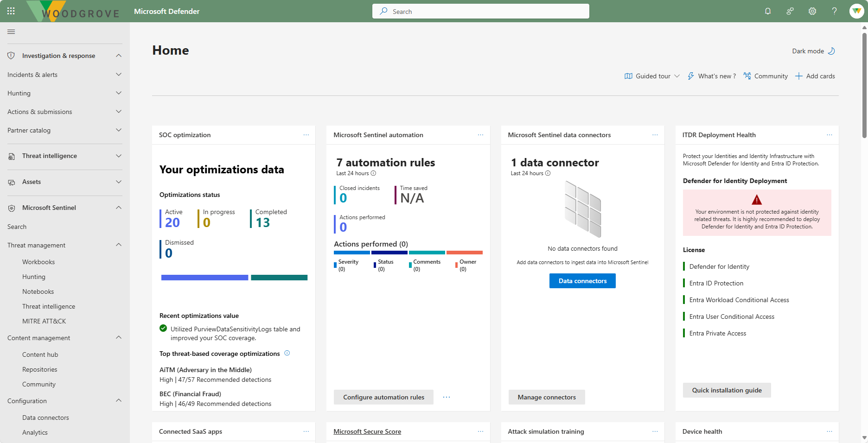Click the Search input field

[481, 11]
